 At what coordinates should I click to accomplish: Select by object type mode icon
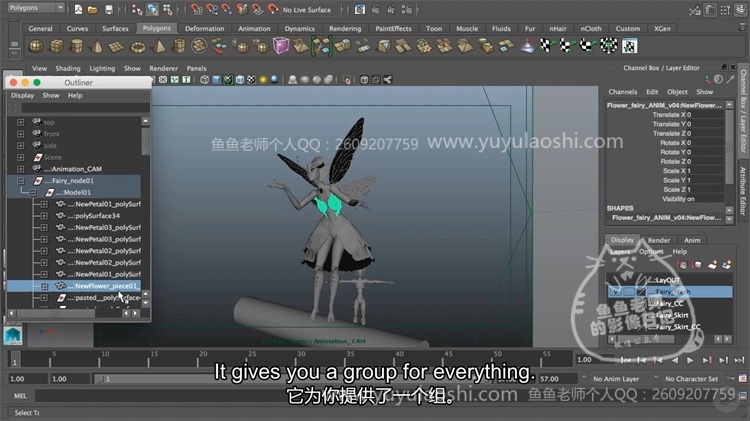pyautogui.click(x=152, y=9)
